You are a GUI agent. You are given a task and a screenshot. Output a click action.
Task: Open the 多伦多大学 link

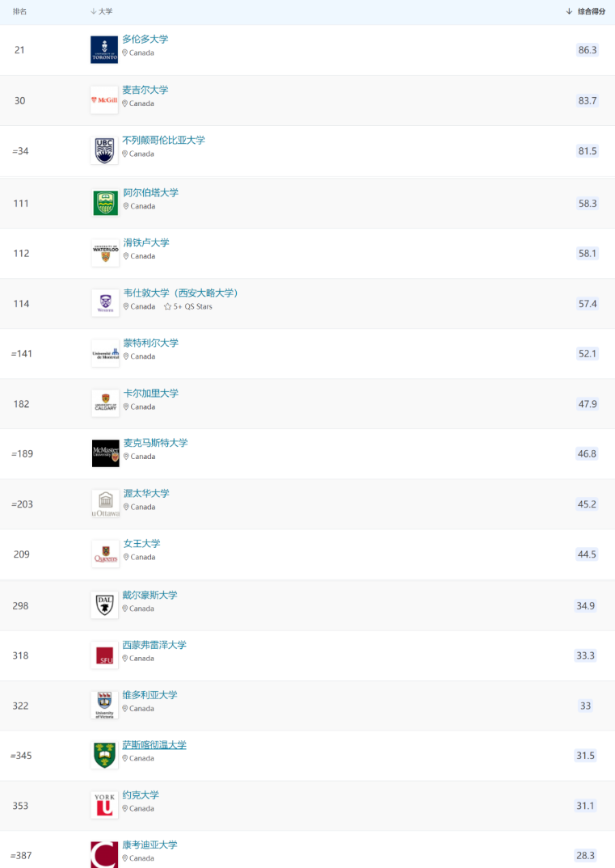click(x=145, y=39)
